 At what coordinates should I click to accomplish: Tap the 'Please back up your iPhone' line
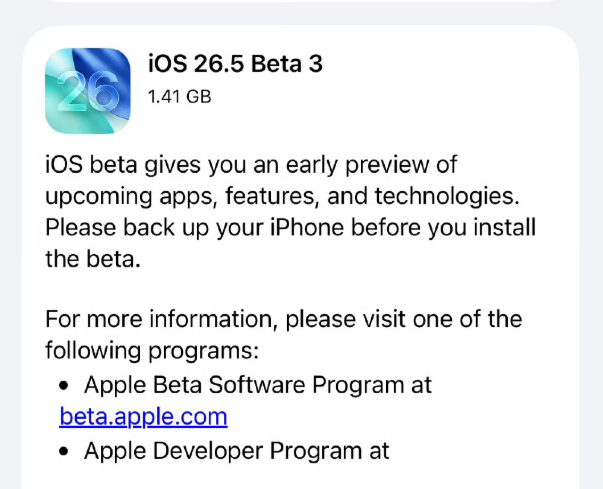coord(290,228)
